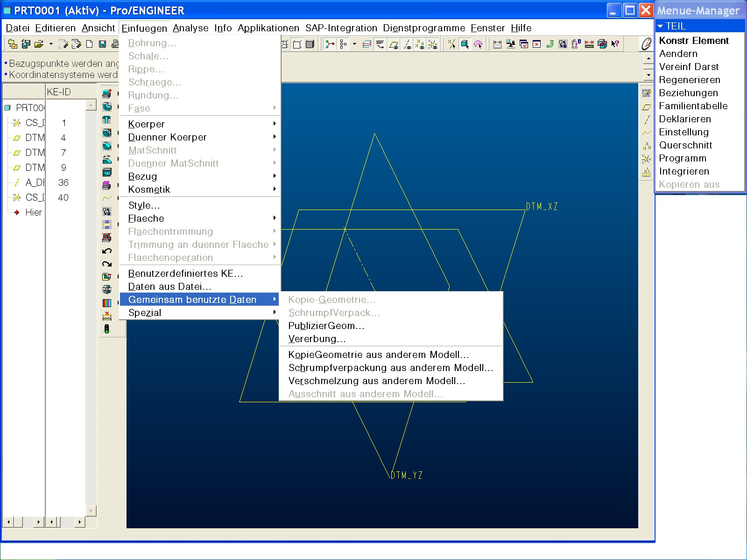Click Benutzerdefiniertes KE... menu entry

coord(200,273)
